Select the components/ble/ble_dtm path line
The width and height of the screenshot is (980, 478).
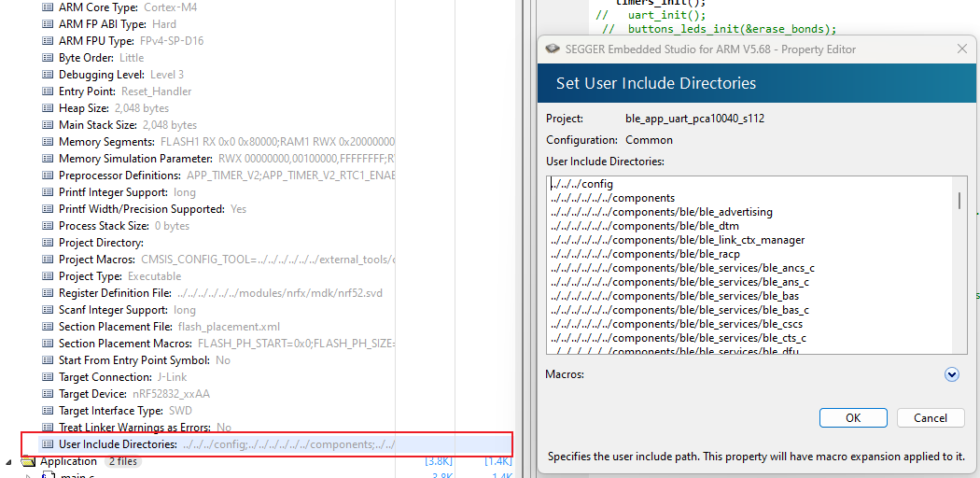(x=645, y=226)
